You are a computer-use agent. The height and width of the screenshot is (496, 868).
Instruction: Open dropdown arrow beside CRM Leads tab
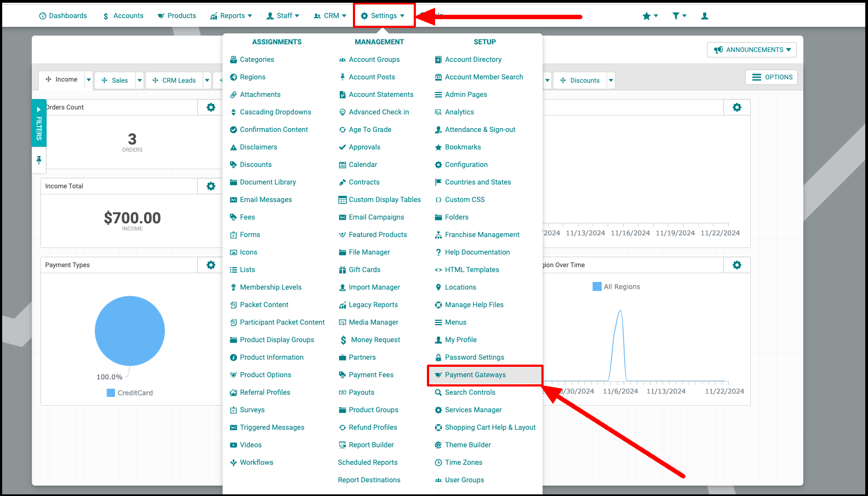click(207, 80)
